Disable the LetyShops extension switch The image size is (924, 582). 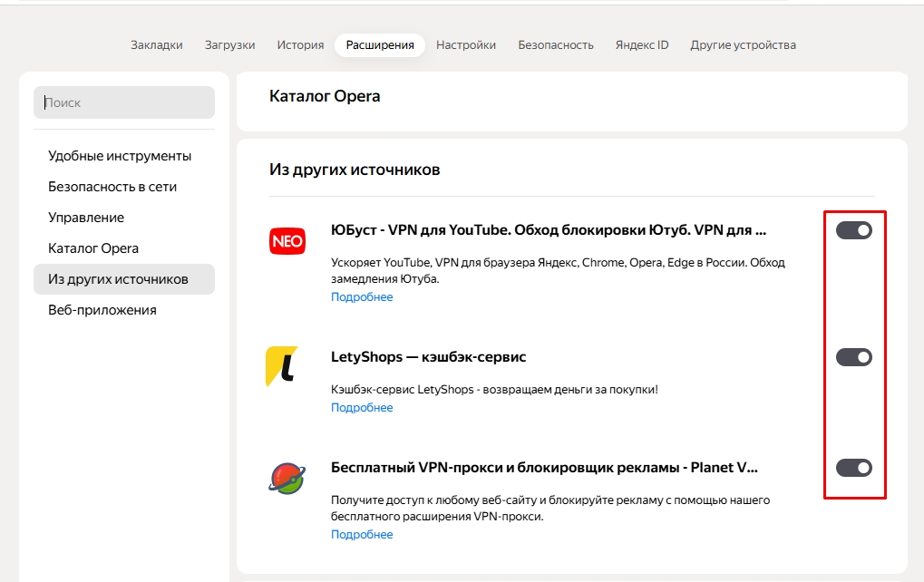(x=854, y=357)
